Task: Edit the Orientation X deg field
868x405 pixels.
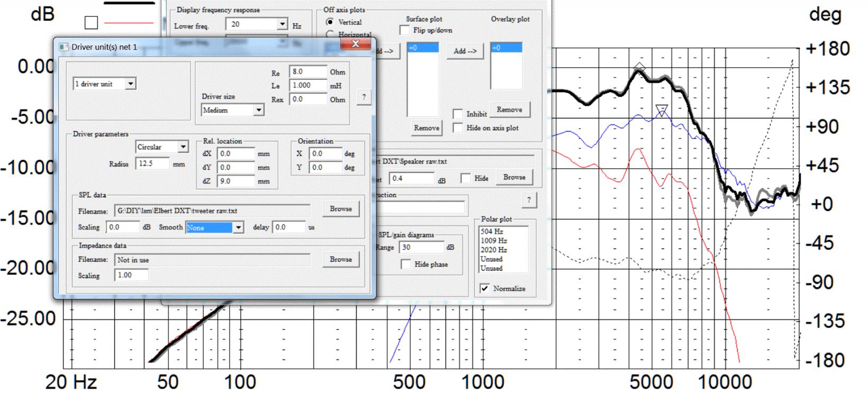Action: [x=325, y=153]
